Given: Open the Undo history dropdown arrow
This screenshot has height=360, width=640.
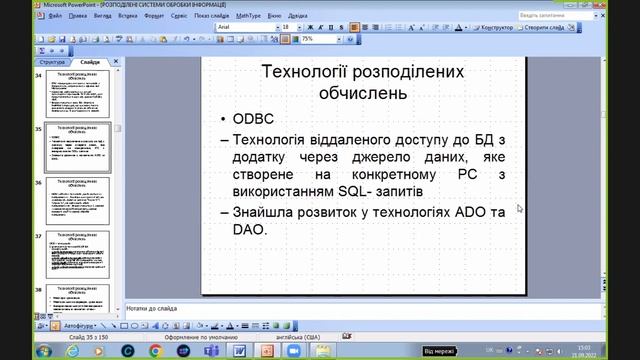Looking at the screenshot, I should coord(194,39).
